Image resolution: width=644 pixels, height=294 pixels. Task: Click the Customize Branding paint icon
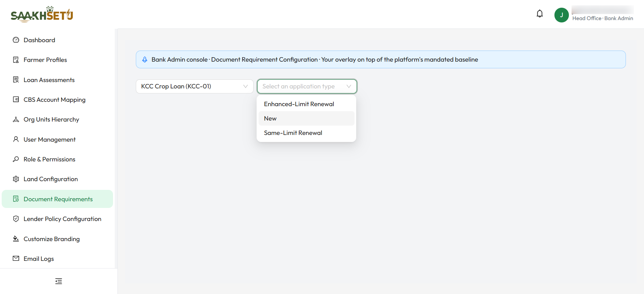click(16, 239)
